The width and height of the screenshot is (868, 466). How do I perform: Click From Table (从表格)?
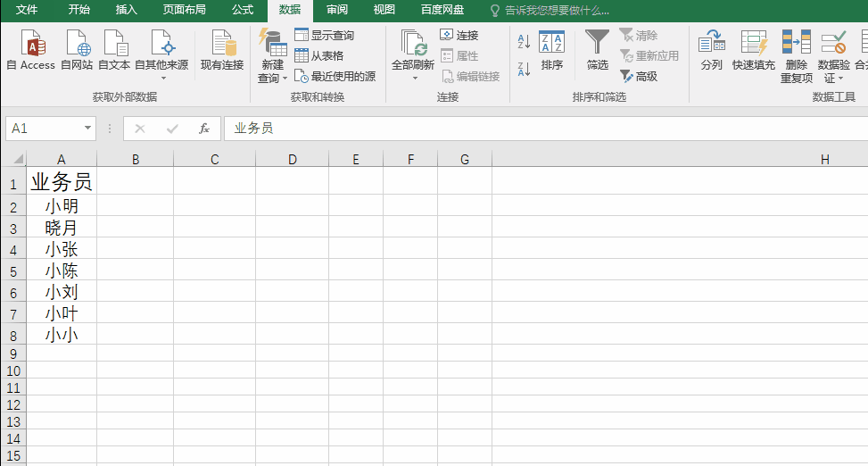[x=319, y=56]
